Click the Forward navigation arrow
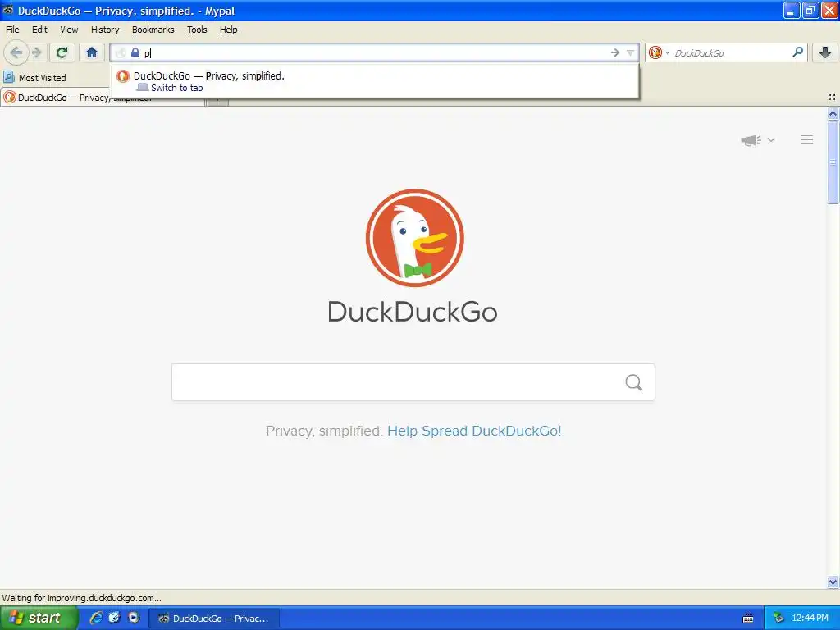Image resolution: width=840 pixels, height=630 pixels. click(37, 52)
